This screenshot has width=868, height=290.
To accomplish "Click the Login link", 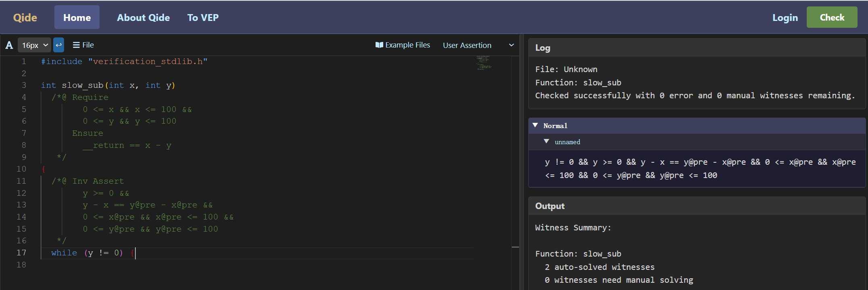I will pyautogui.click(x=785, y=17).
